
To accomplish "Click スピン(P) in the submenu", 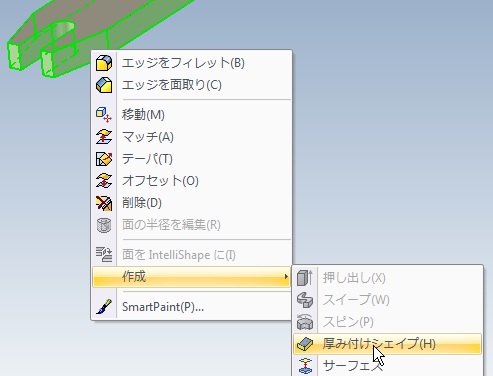I will [x=388, y=322].
